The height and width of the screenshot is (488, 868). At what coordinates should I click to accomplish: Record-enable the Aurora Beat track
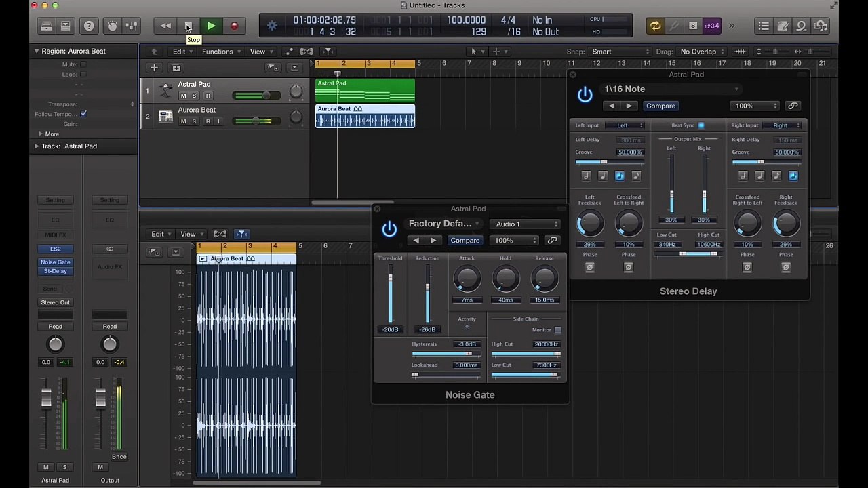[208, 121]
